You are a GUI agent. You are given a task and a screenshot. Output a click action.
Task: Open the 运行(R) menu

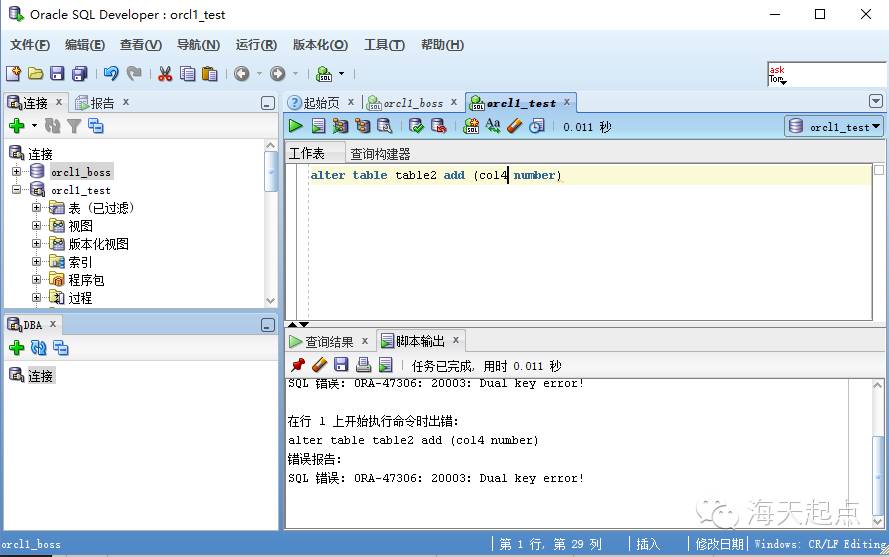pos(256,45)
